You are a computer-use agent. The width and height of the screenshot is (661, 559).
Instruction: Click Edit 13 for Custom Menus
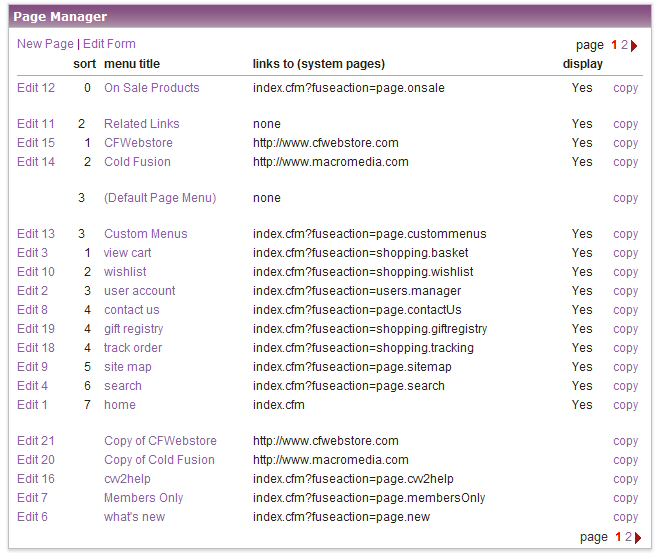coord(36,234)
